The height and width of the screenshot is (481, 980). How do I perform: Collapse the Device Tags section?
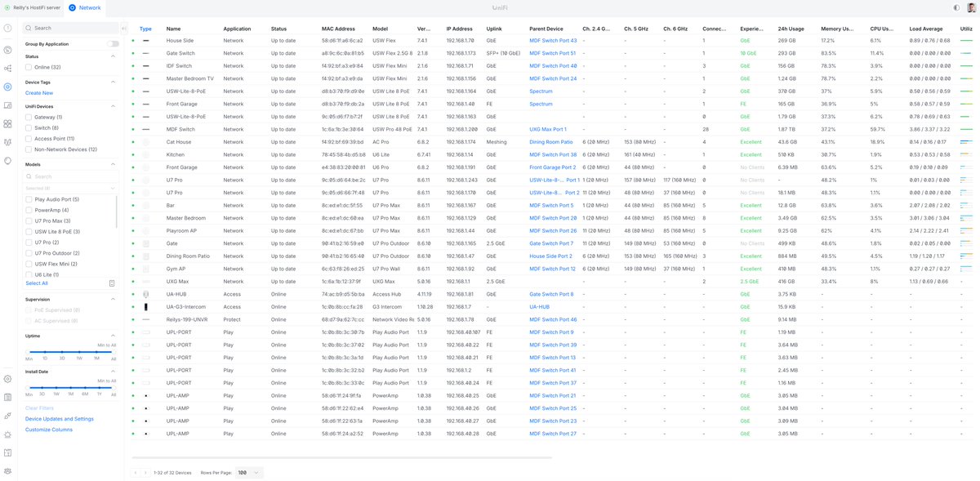click(113, 82)
